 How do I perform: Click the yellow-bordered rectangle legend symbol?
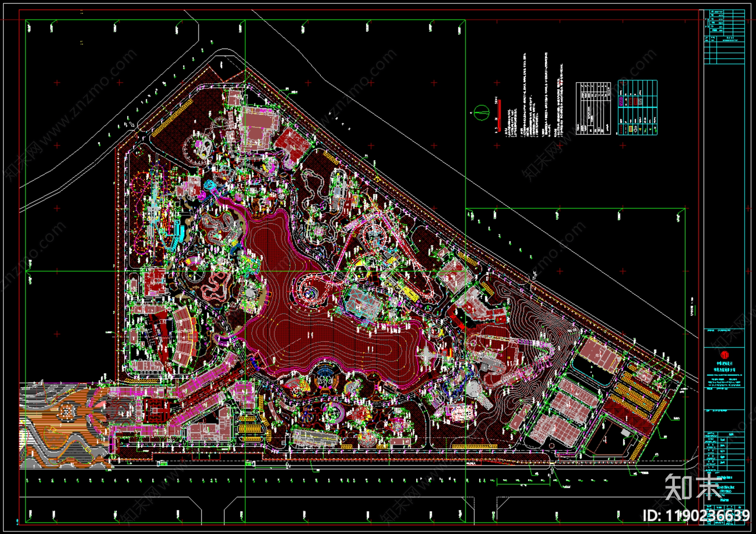pyautogui.click(x=631, y=129)
